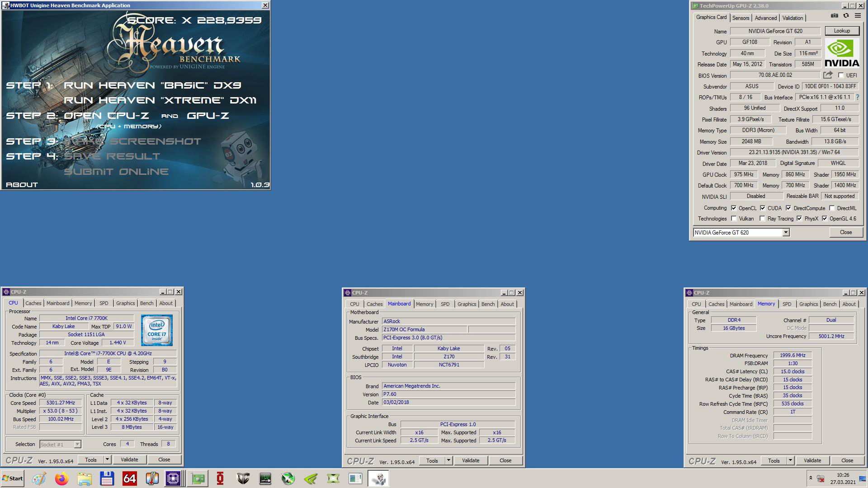This screenshot has height=488, width=868.
Task: Switch to the Sensors tab in GPU-Z
Action: [741, 18]
